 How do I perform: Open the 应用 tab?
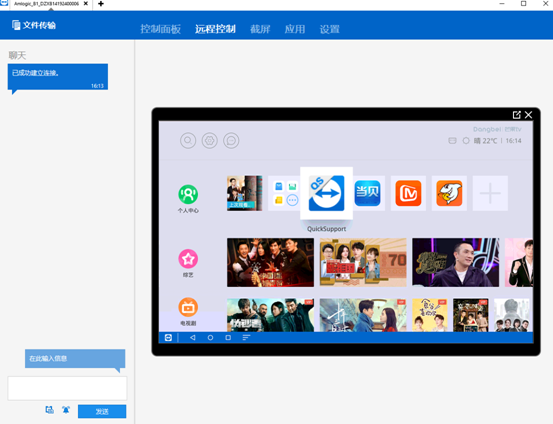point(295,29)
